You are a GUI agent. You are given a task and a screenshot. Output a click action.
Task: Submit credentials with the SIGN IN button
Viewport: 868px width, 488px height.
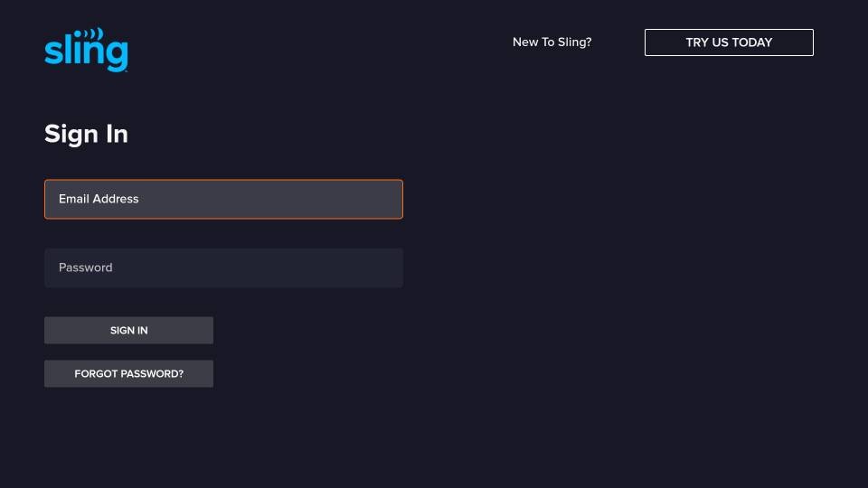click(129, 331)
